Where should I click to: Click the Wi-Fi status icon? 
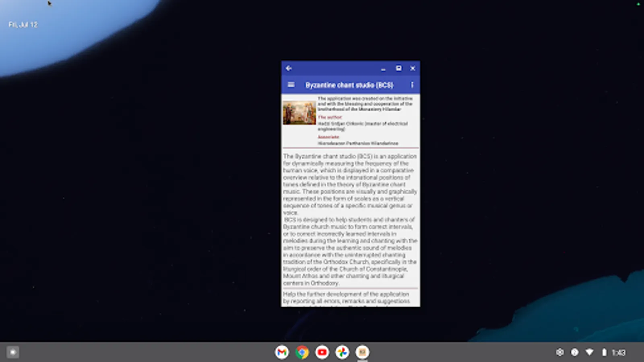[589, 352]
